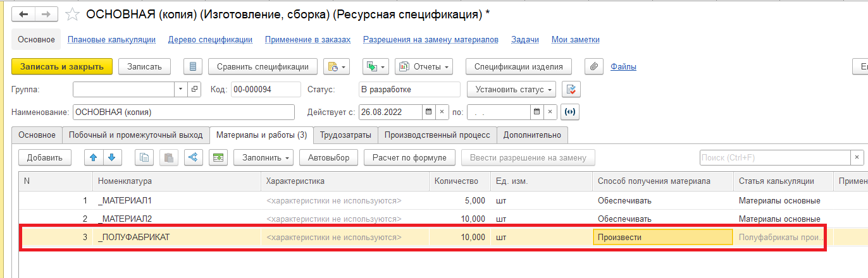Click the Количество column header
This screenshot has height=278, width=868.
point(460,181)
